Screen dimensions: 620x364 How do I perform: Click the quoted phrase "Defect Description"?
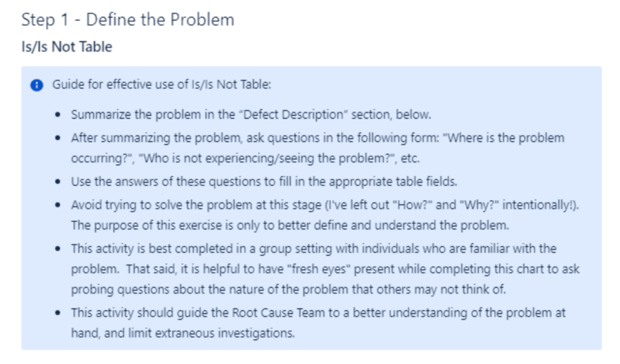pyautogui.click(x=294, y=114)
